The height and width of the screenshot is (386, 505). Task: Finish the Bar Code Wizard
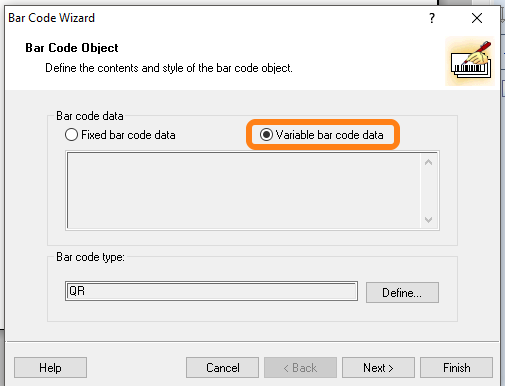(456, 368)
